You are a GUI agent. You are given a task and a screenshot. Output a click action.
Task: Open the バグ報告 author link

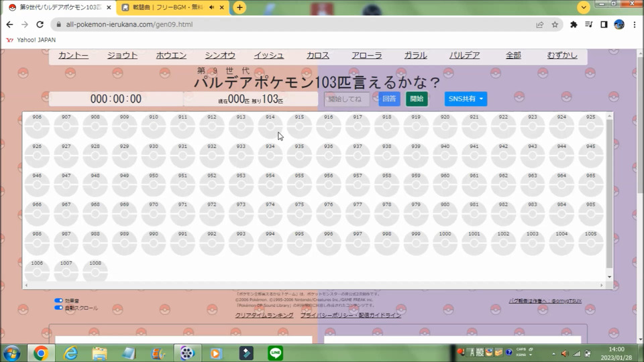(x=545, y=301)
